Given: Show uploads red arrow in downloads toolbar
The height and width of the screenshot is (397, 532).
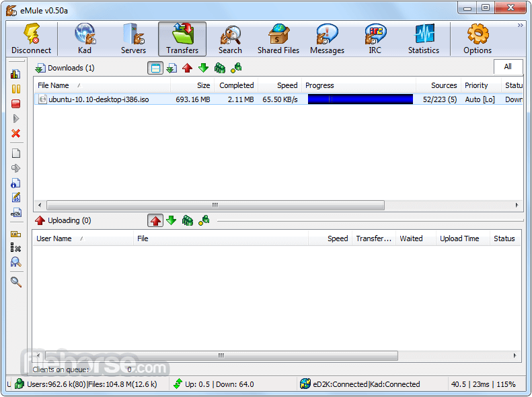Looking at the screenshot, I should pos(187,68).
